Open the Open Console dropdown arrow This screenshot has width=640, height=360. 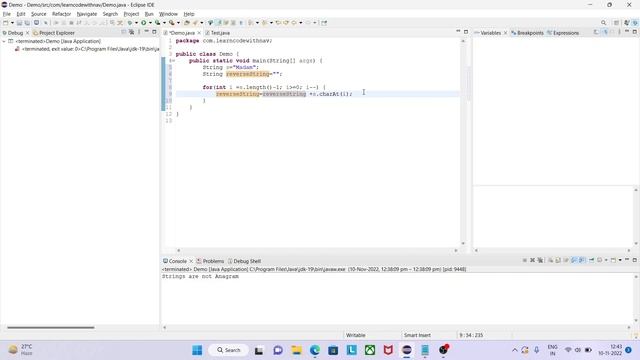[x=620, y=260]
